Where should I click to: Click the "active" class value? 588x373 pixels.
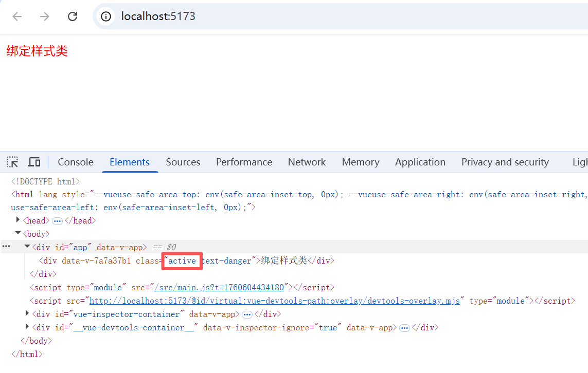pos(182,260)
